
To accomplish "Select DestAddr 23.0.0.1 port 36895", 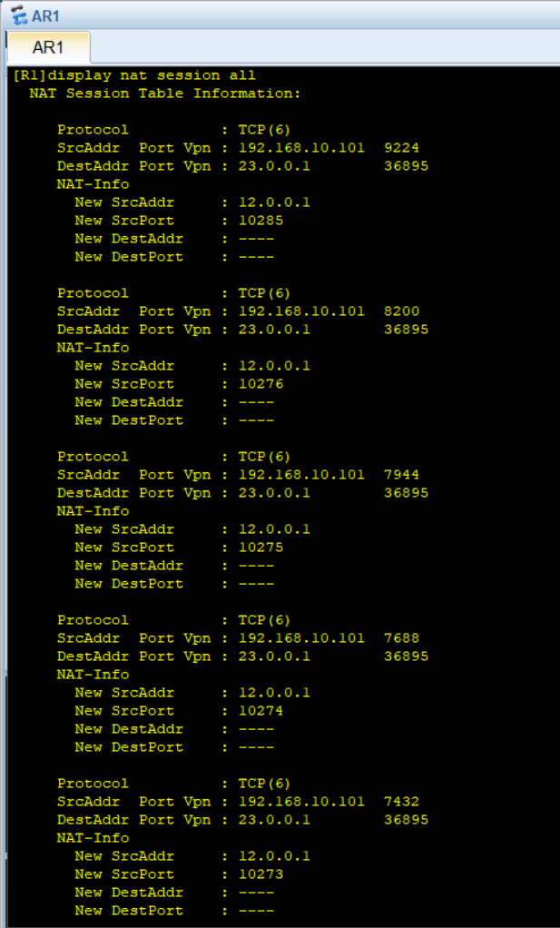I will tap(227, 165).
